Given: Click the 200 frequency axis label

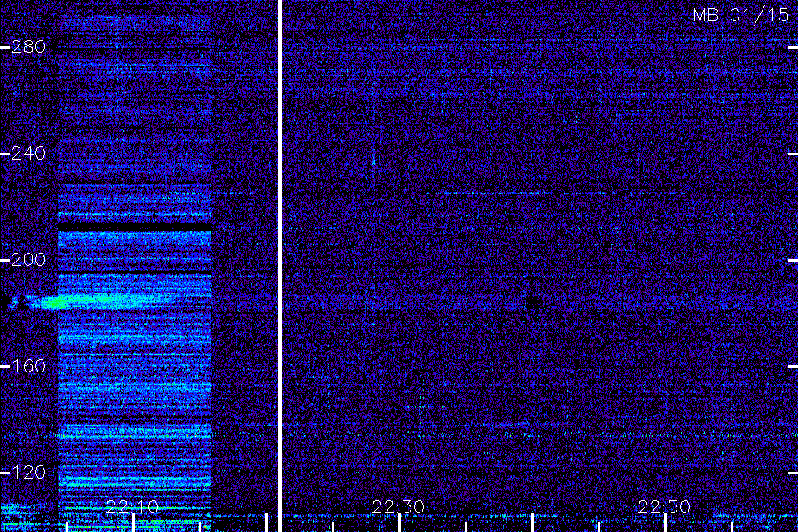Looking at the screenshot, I should (x=28, y=260).
